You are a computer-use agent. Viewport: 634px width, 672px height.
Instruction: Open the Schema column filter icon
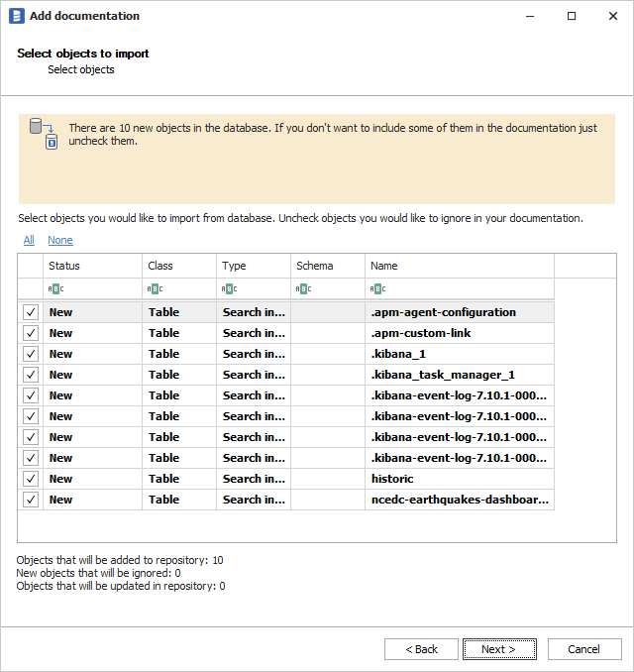(303, 288)
